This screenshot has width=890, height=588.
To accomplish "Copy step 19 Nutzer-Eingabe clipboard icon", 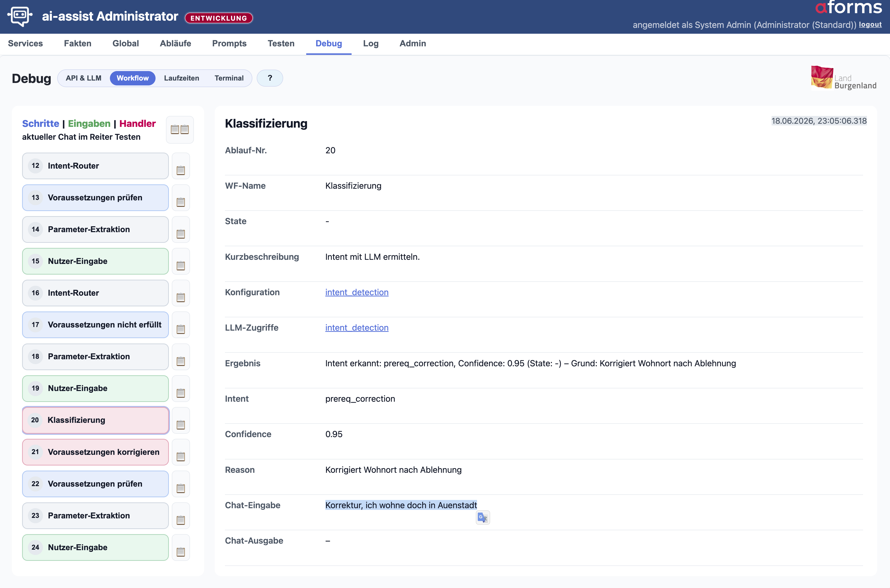I will click(181, 389).
